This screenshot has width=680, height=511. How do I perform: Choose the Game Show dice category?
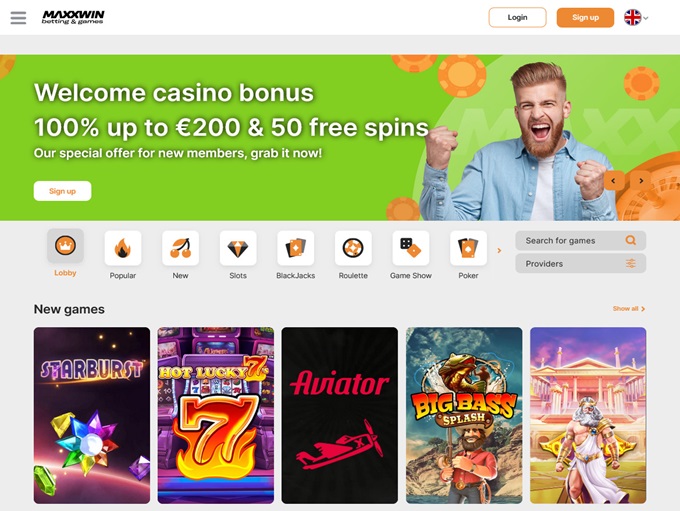pyautogui.click(x=411, y=248)
